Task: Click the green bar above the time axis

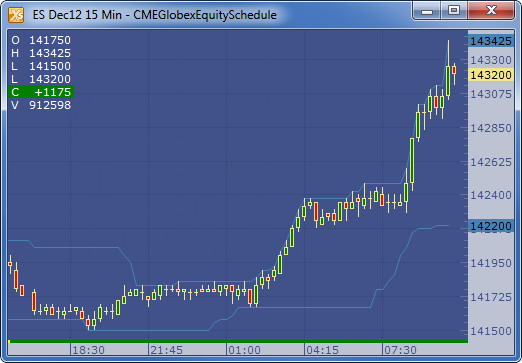Action: tap(238, 341)
